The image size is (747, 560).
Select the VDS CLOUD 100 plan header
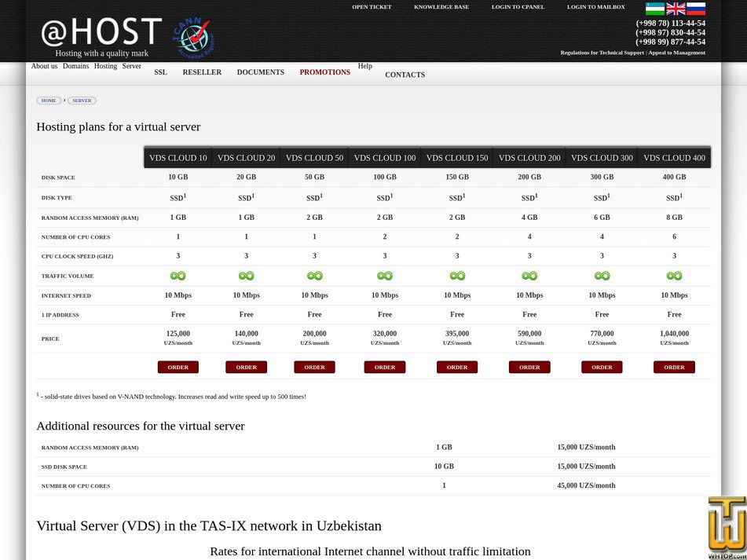(x=384, y=157)
